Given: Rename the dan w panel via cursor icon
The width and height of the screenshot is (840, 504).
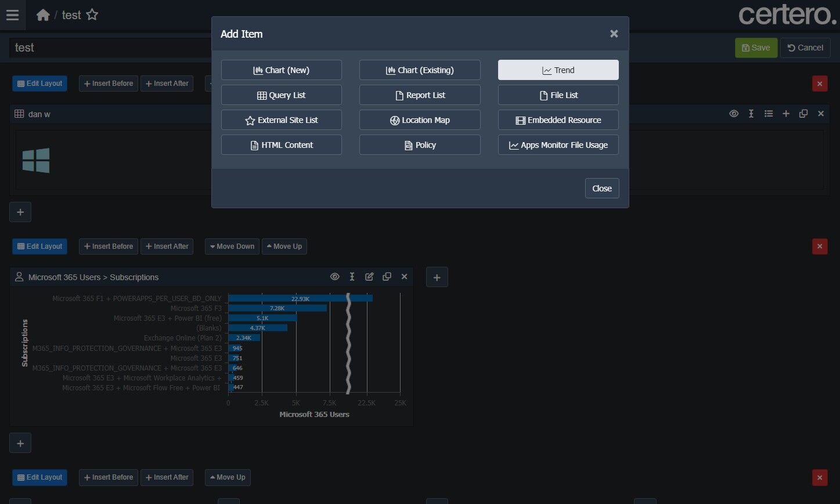Looking at the screenshot, I should tap(751, 114).
